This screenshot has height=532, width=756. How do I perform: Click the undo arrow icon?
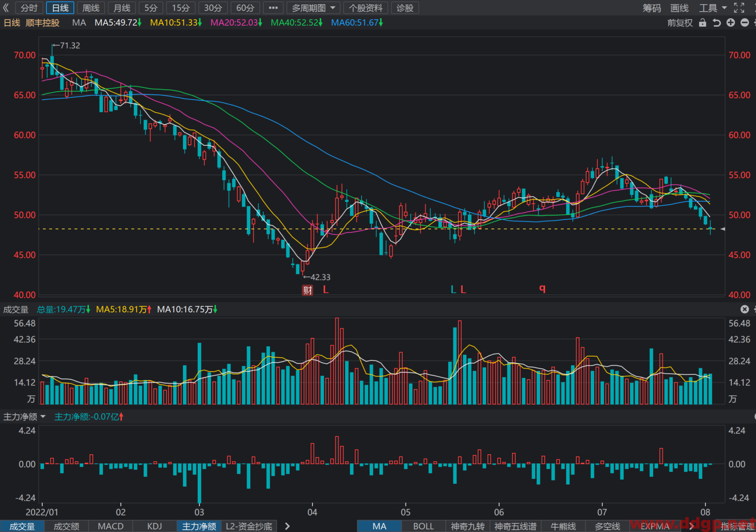coord(716,22)
